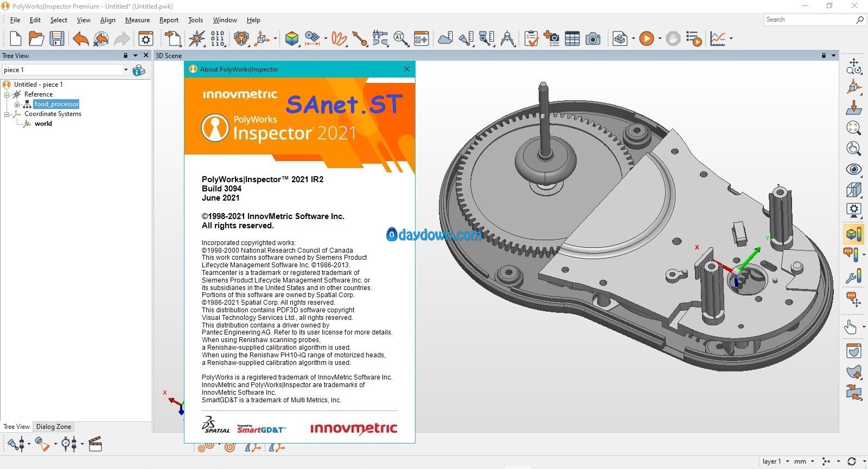
Task: Capture a snapshot with the camera icon
Action: click(593, 38)
